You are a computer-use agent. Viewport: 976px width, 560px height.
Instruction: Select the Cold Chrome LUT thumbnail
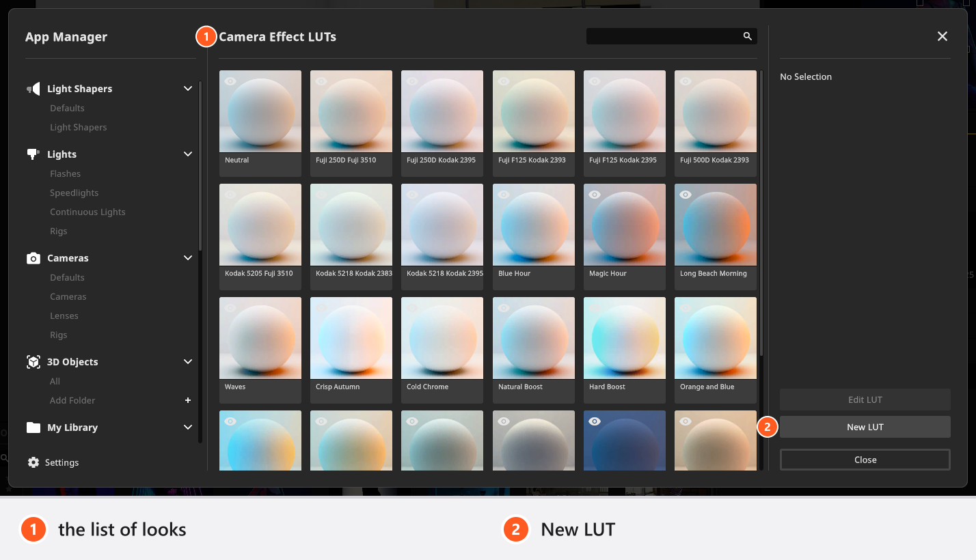442,338
